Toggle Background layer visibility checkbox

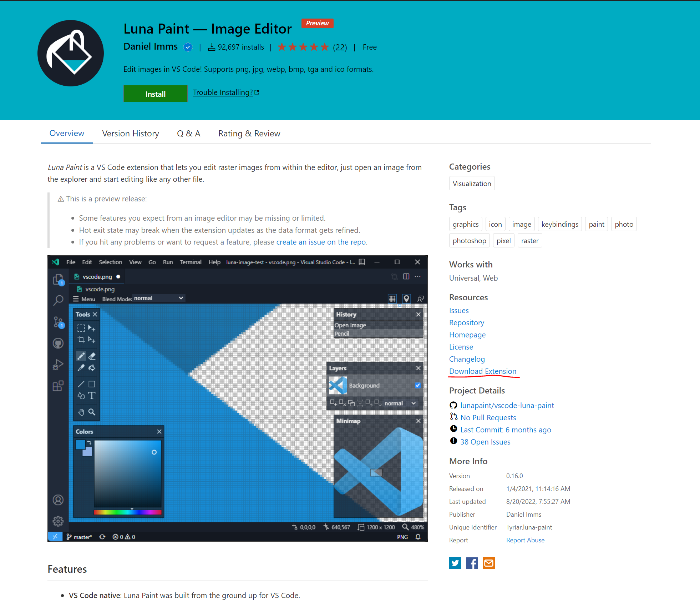(418, 385)
